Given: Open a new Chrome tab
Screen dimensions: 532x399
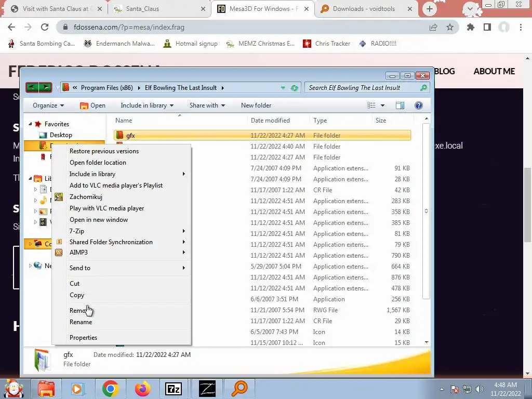Looking at the screenshot, I should 429,9.
